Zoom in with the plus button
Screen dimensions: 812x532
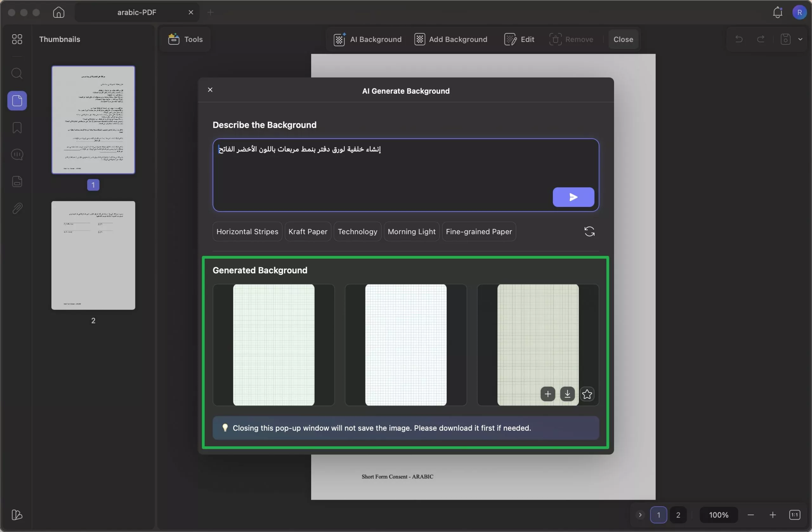tap(772, 515)
